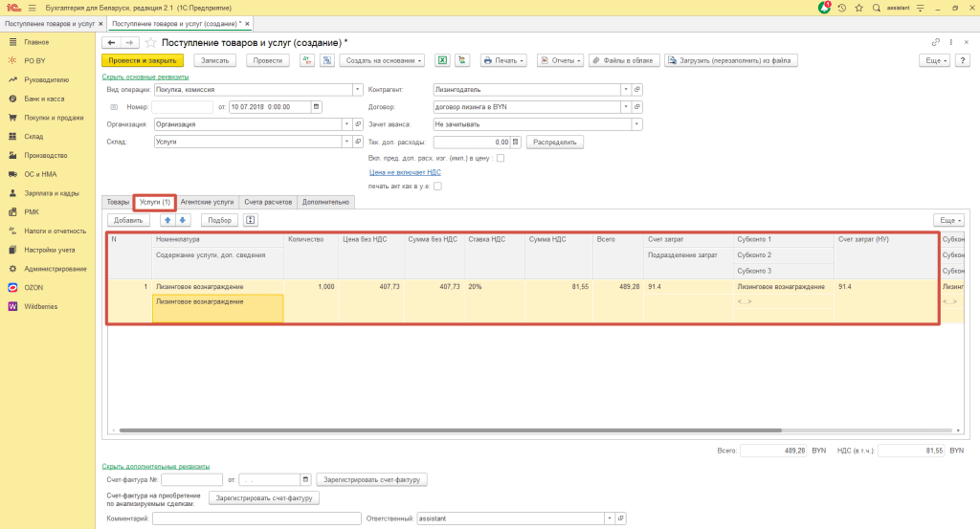Open the vertical dots form menu

point(951,42)
